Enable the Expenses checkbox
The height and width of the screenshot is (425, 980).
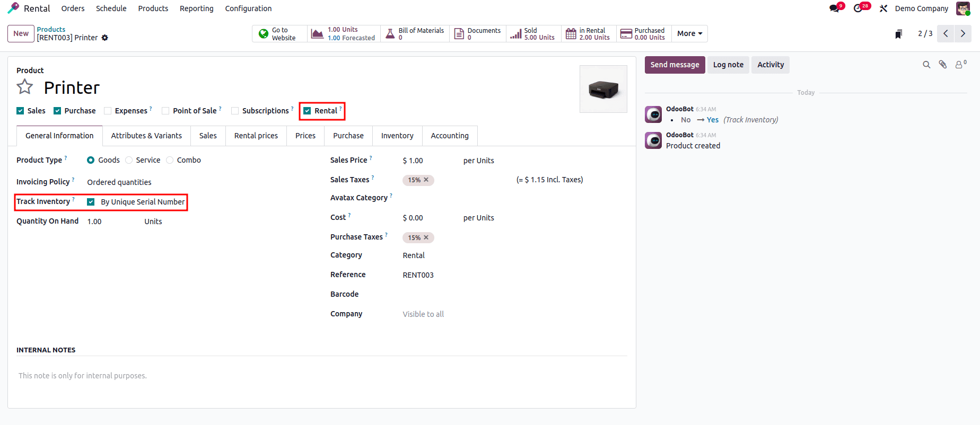(x=108, y=111)
